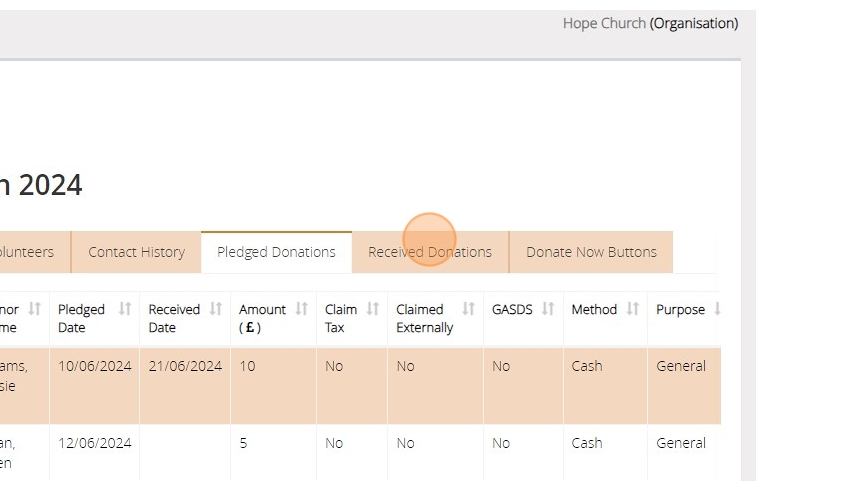Sort by GASDS column icon
The width and height of the screenshot is (860, 481).
click(548, 309)
